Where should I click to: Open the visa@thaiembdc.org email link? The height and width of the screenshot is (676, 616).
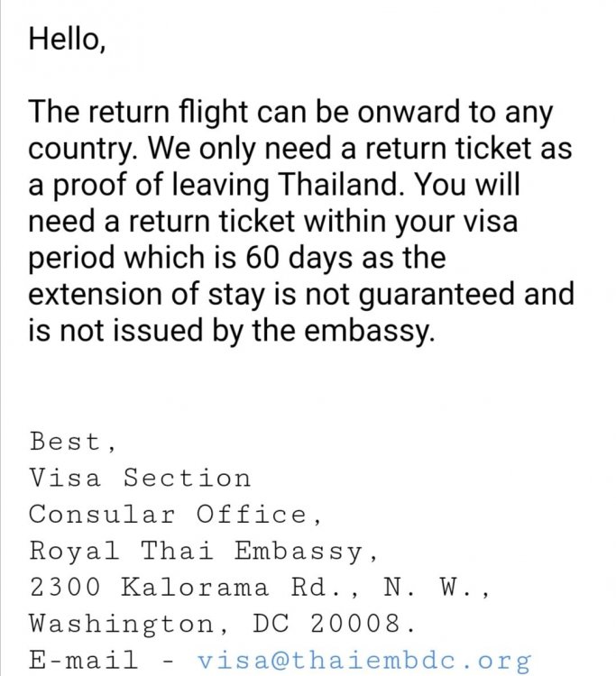[x=364, y=660]
